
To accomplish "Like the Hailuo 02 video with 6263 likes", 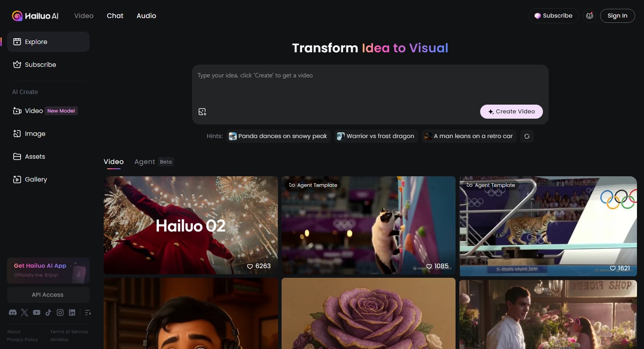I will tap(250, 266).
